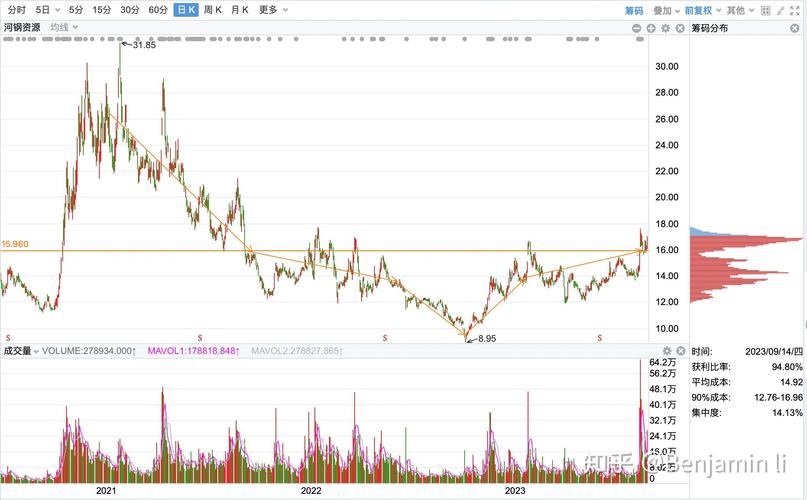Click the S marker in 2023
Screen dimensions: 807x500
(600, 338)
